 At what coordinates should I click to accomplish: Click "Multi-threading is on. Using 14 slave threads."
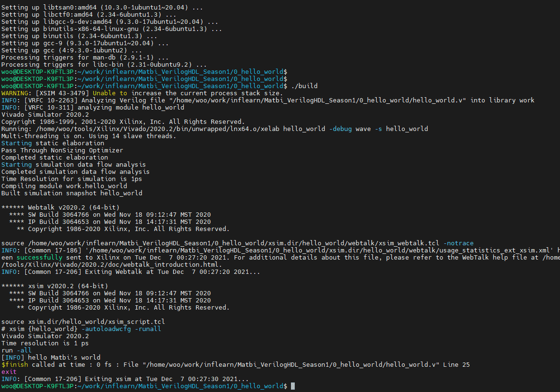[89, 136]
